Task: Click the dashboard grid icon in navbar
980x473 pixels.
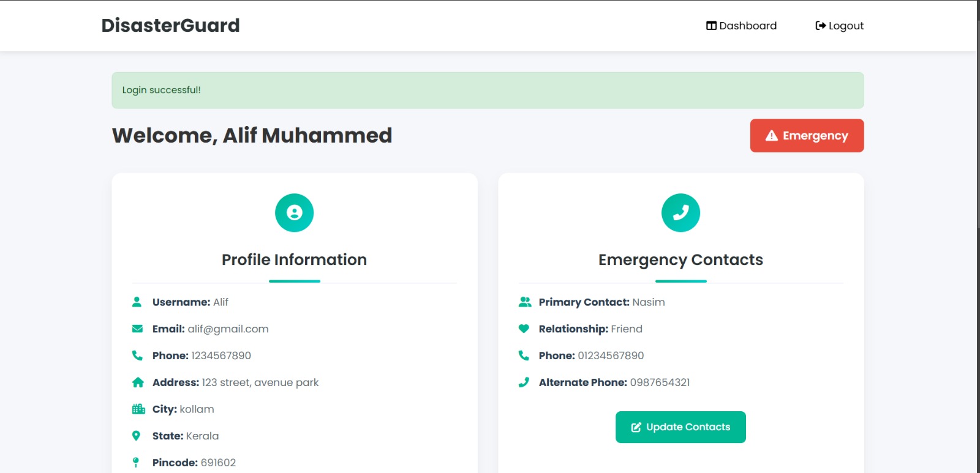Action: click(x=710, y=25)
